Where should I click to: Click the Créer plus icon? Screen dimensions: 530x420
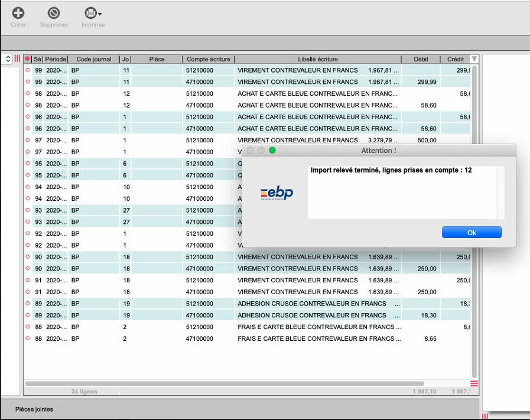(18, 13)
